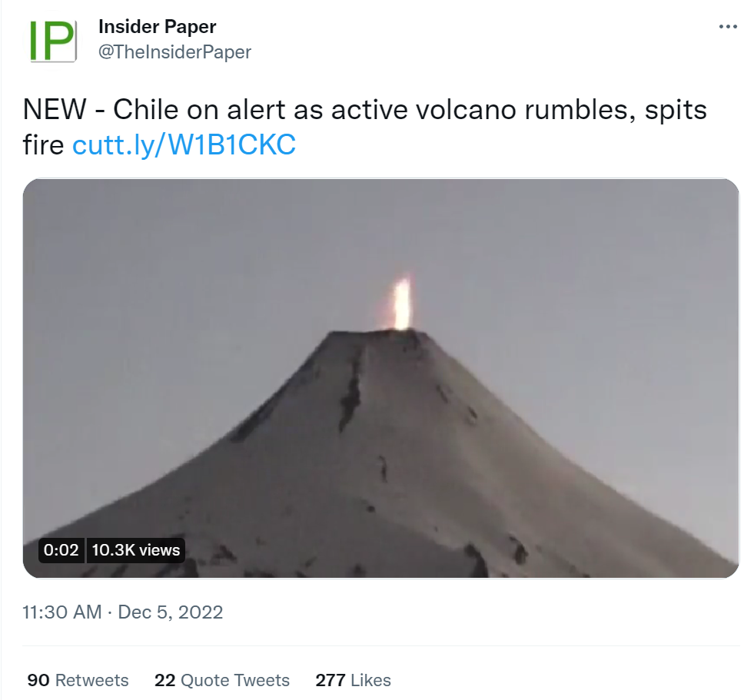The height and width of the screenshot is (700, 754).
Task: Open the @TheInsiderPaper handle link
Action: click(174, 52)
